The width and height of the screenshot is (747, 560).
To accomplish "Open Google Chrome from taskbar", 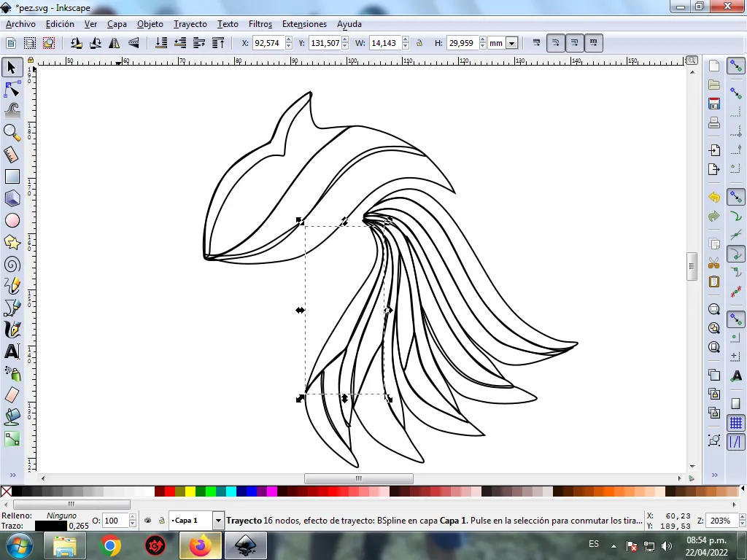I will (110, 545).
